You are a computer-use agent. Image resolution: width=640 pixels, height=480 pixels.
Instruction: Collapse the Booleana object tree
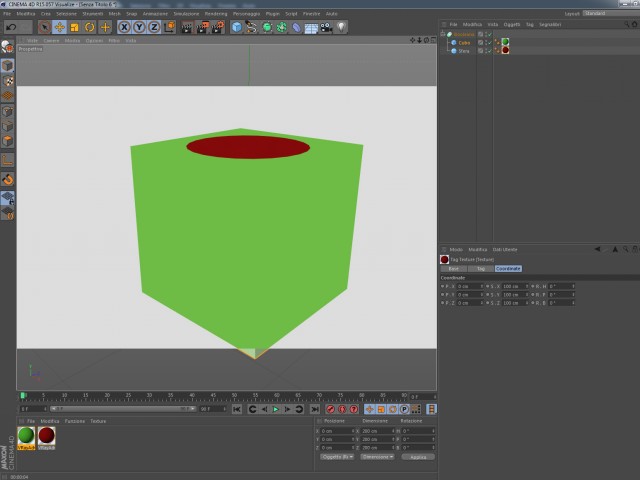[443, 34]
